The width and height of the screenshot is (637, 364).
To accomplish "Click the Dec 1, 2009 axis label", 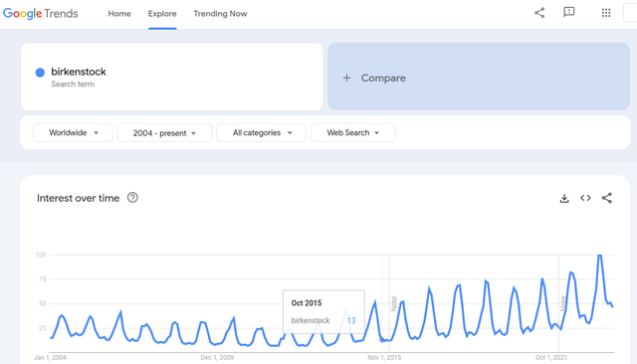I will point(217,357).
